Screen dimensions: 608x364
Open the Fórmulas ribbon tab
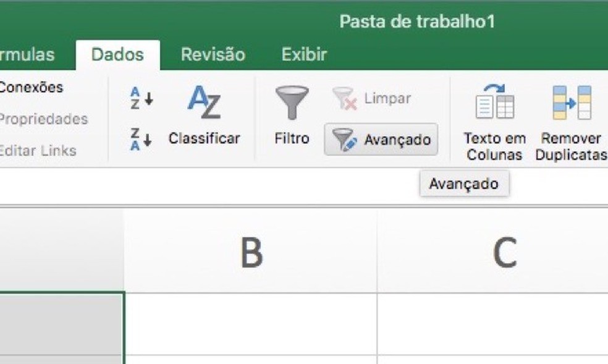point(27,54)
